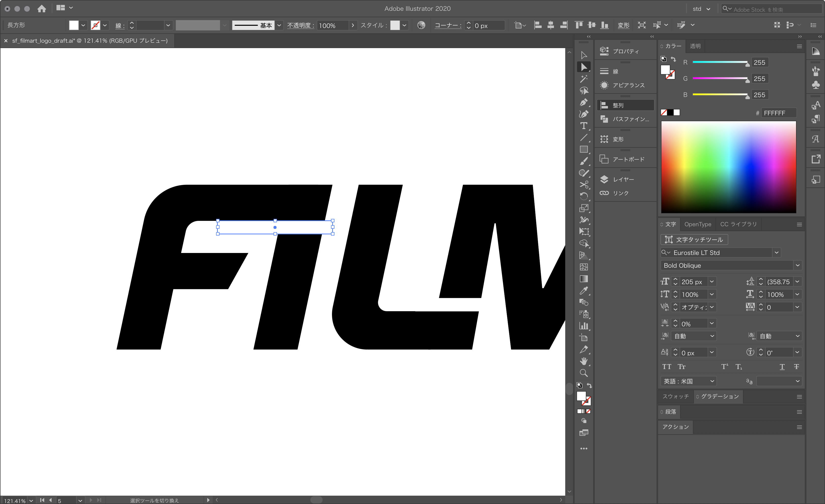Open the プロパティ panel
The height and width of the screenshot is (504, 825).
coord(625,51)
